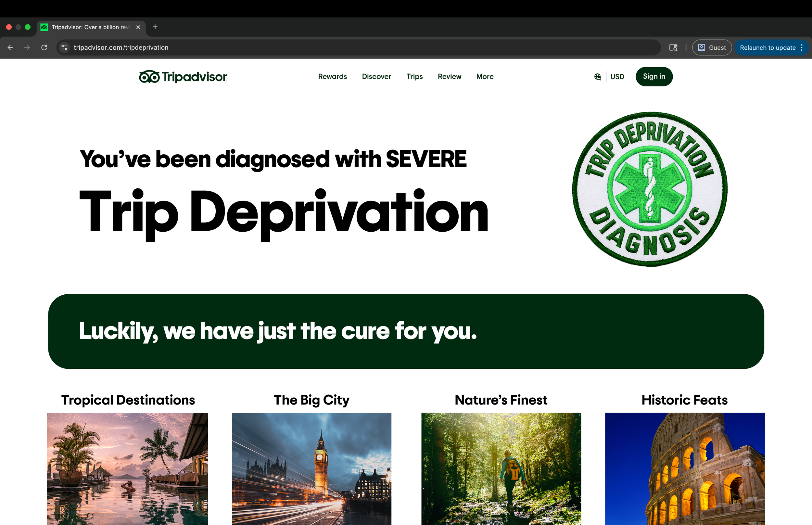Click the Relaunch to update button

[768, 47]
